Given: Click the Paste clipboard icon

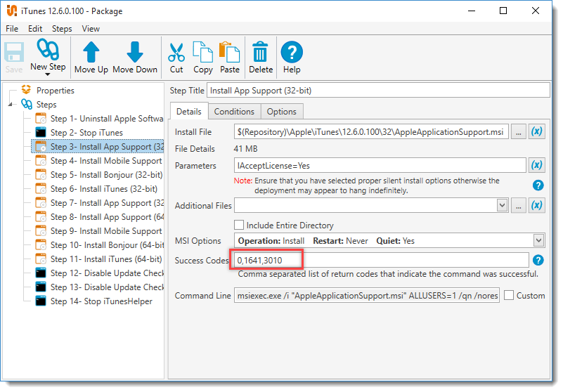Looking at the screenshot, I should click(229, 52).
